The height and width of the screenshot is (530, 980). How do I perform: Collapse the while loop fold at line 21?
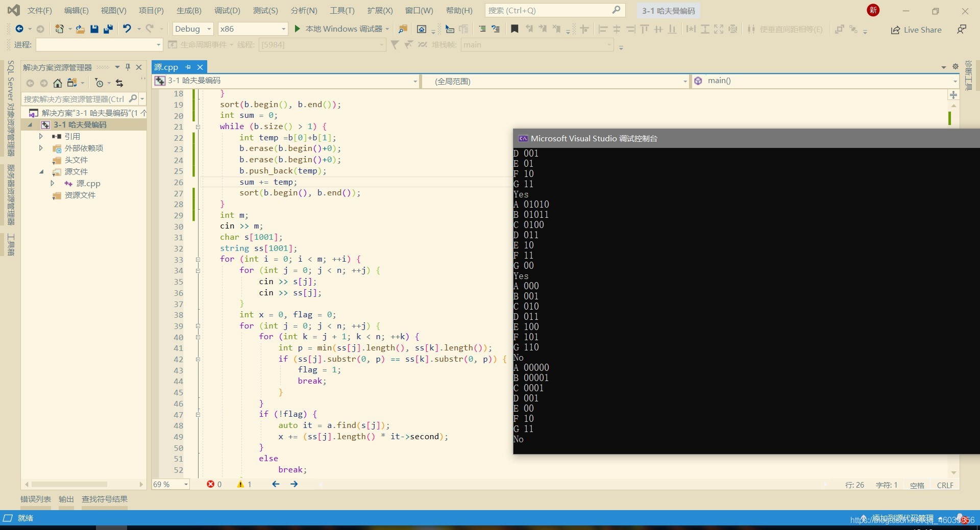[198, 127]
